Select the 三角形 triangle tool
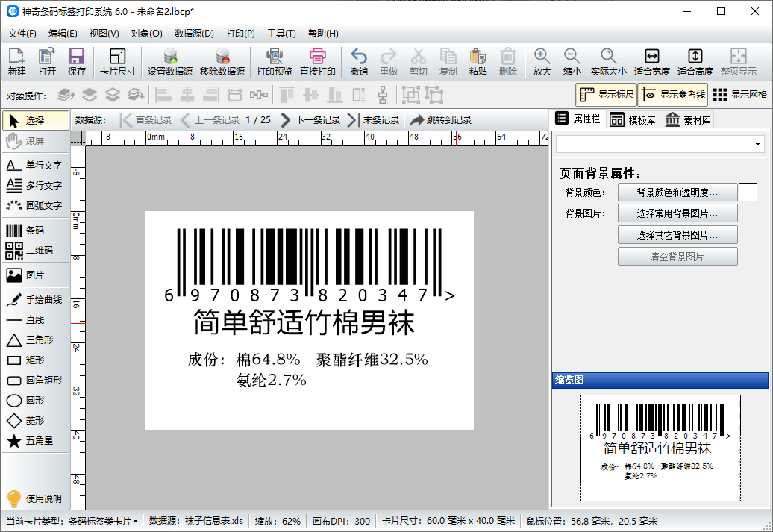The height and width of the screenshot is (532, 773). [x=35, y=339]
